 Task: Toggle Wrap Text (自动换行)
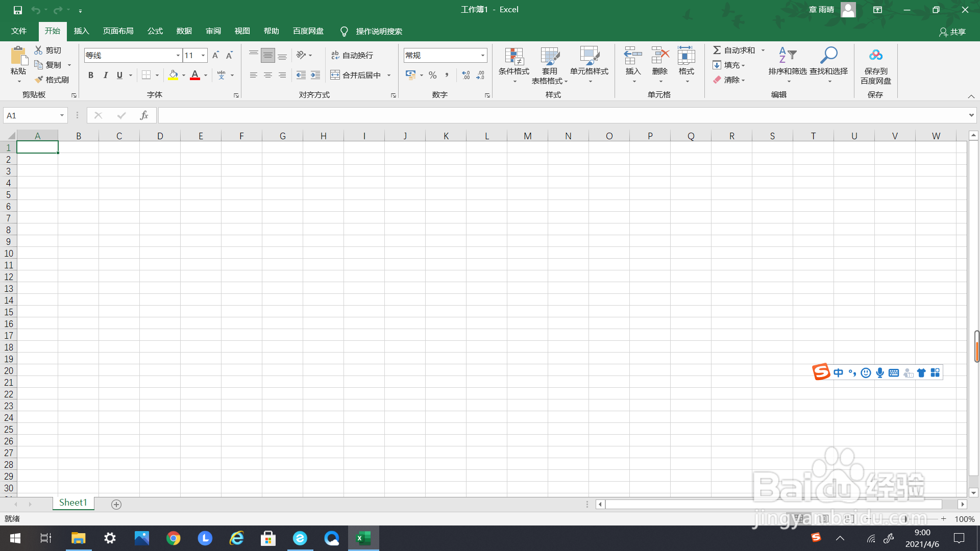(x=352, y=55)
